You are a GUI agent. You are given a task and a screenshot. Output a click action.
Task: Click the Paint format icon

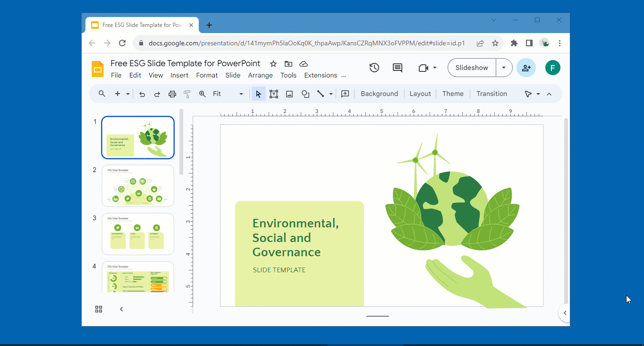coord(187,94)
